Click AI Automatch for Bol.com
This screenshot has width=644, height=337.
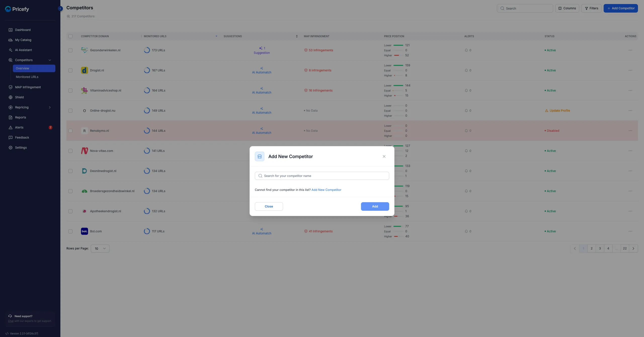point(262,231)
